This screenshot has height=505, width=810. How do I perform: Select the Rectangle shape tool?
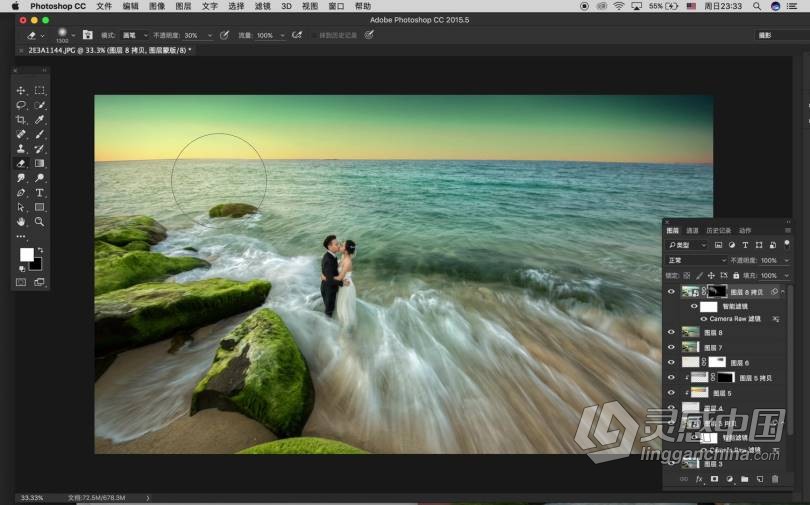tap(39, 207)
